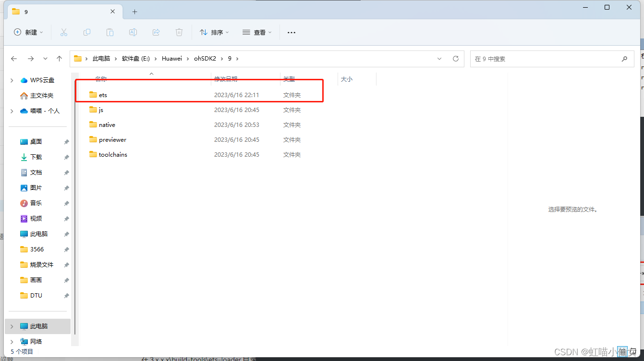
Task: Open the 新建 (New) menu
Action: (28, 32)
